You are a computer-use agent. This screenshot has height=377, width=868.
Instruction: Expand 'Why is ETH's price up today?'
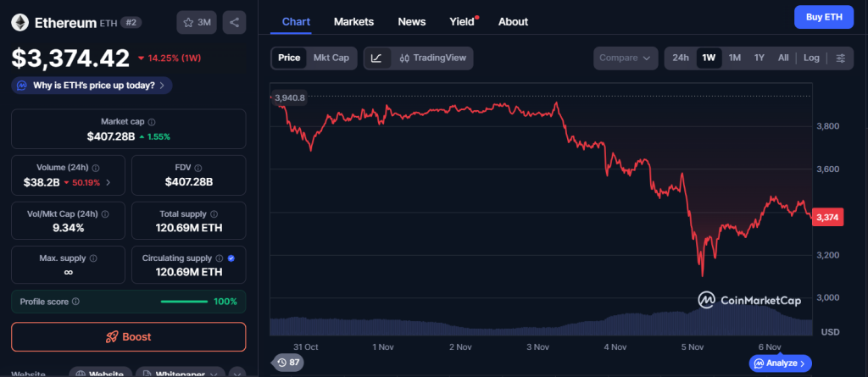pyautogui.click(x=92, y=85)
